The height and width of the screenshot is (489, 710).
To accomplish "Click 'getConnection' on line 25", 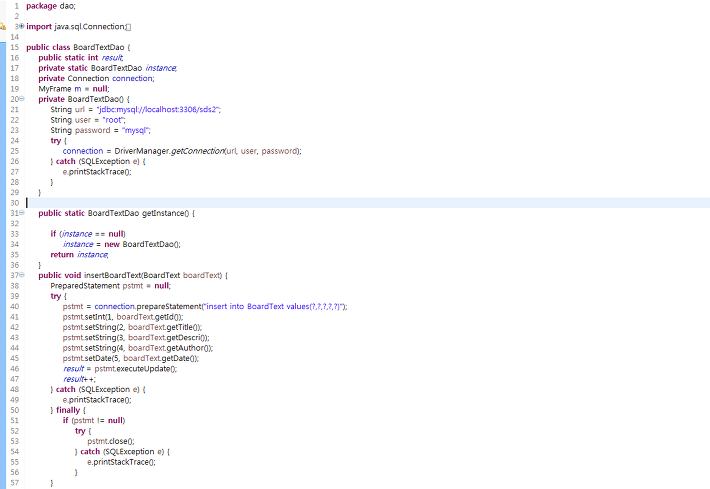I will [198, 151].
